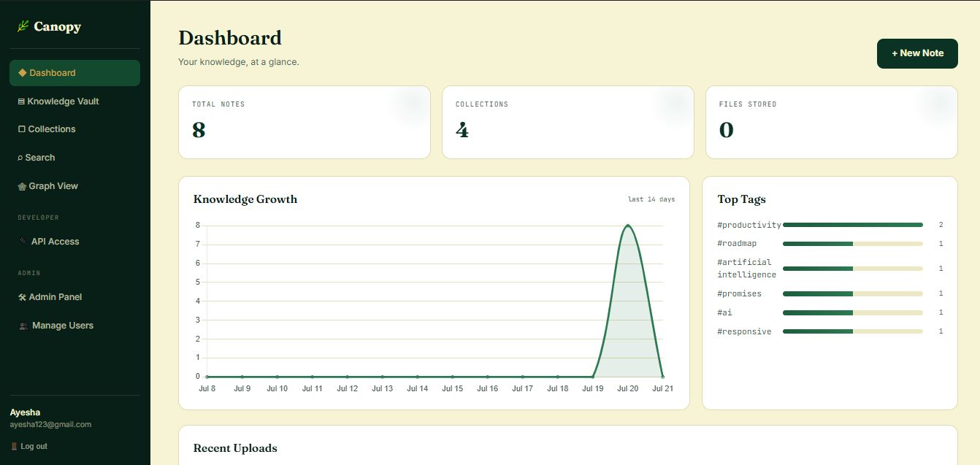Click the #roadmap tag bar
Screen dimensions: 980x465
coord(853,244)
